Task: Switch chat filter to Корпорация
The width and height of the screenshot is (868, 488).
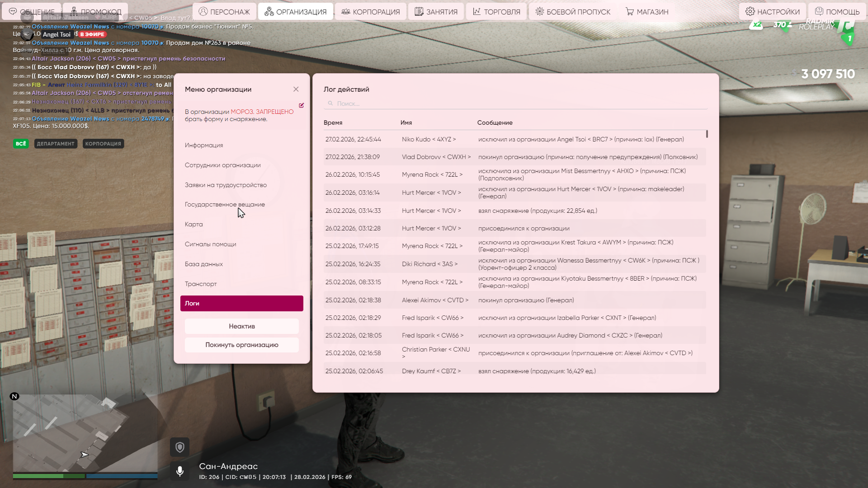Action: point(103,144)
